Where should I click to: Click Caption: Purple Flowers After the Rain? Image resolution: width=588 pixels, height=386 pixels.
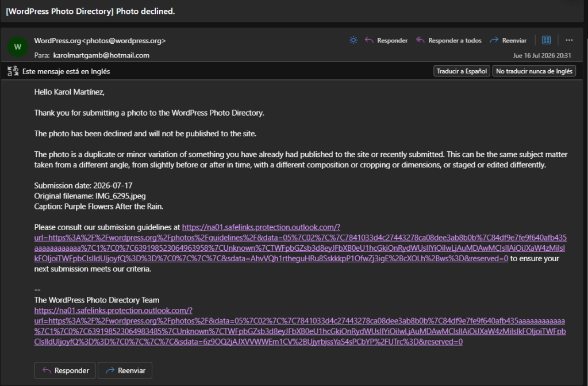pos(99,207)
